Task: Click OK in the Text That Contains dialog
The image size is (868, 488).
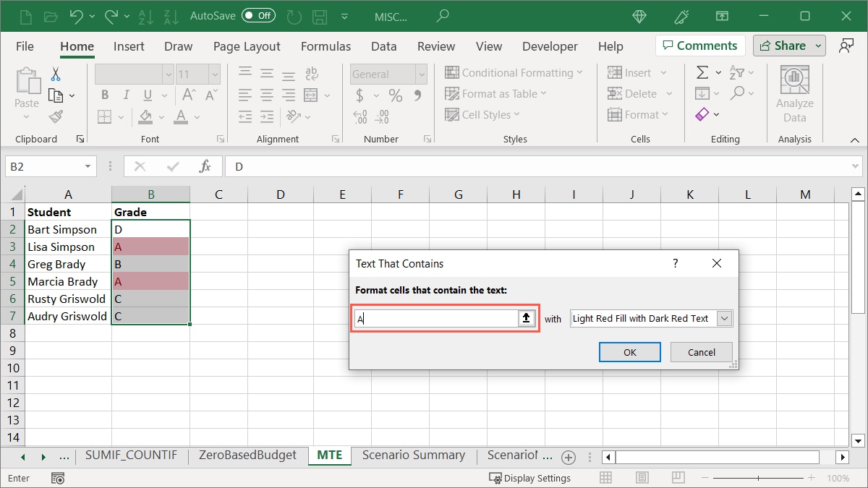Action: point(629,352)
